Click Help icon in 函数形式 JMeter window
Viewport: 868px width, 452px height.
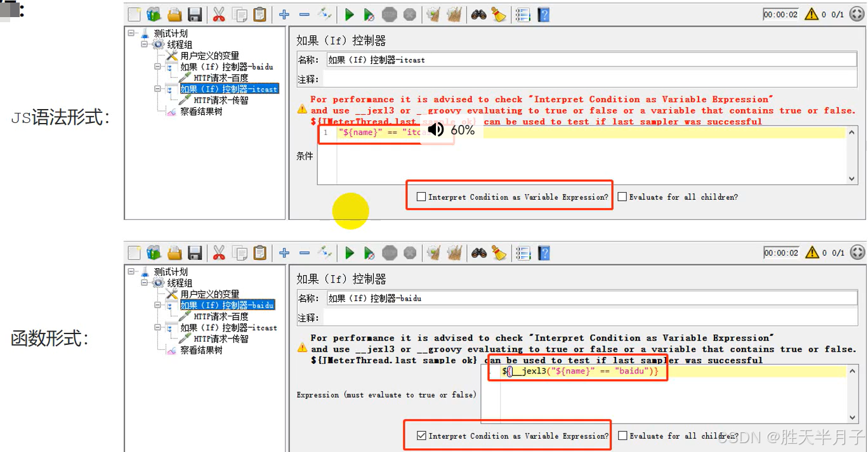(x=543, y=253)
